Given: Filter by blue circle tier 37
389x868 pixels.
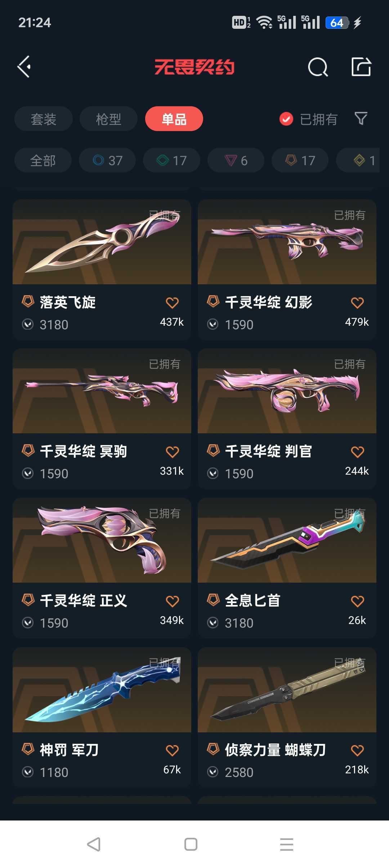Looking at the screenshot, I should point(107,160).
